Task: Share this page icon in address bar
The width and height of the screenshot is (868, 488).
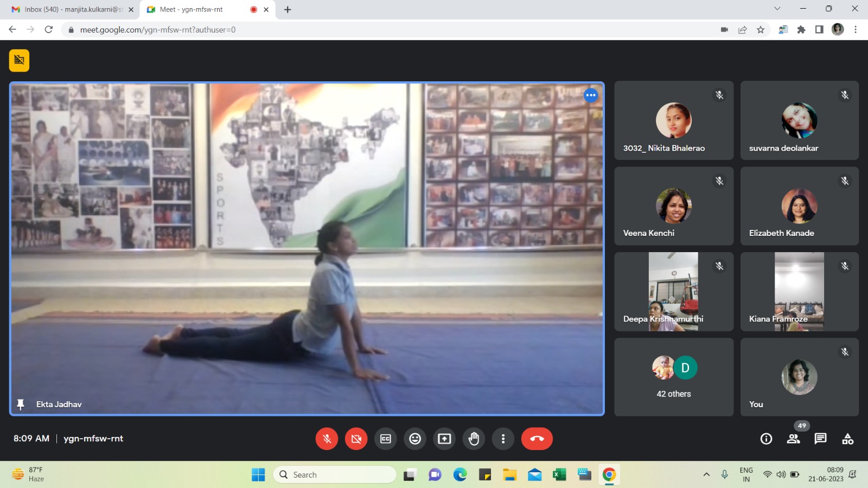Action: coord(743,30)
